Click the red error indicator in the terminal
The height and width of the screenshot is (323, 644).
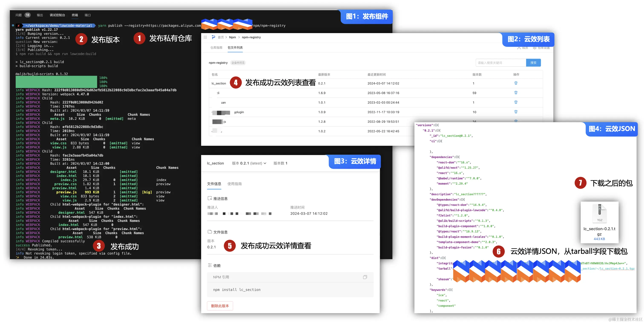(19, 25)
